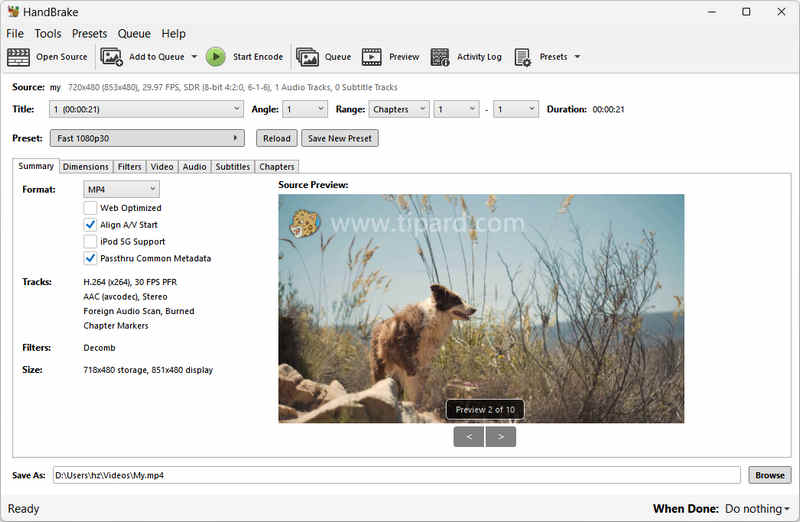
Task: Open the Fast 1080p30 preset selector
Action: 147,138
